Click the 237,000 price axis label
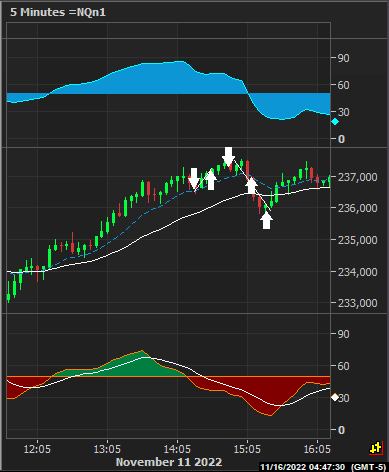The width and height of the screenshot is (389, 472). point(358,177)
